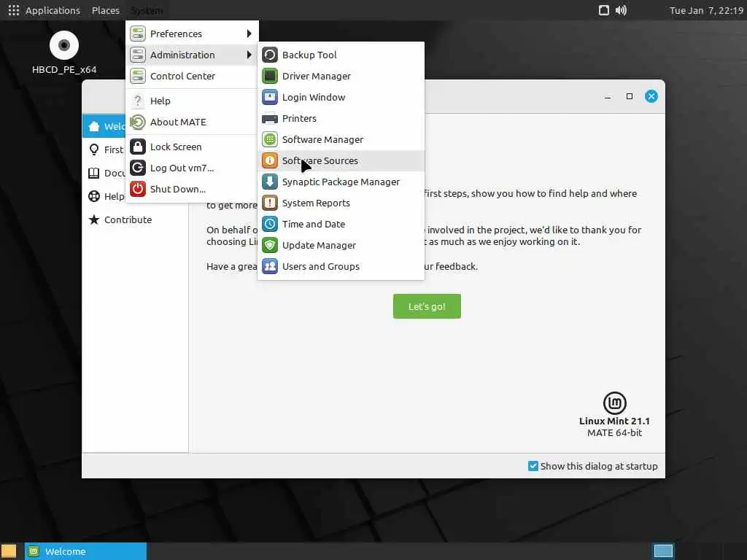
Task: Click the Printers icon
Action: [x=270, y=118]
